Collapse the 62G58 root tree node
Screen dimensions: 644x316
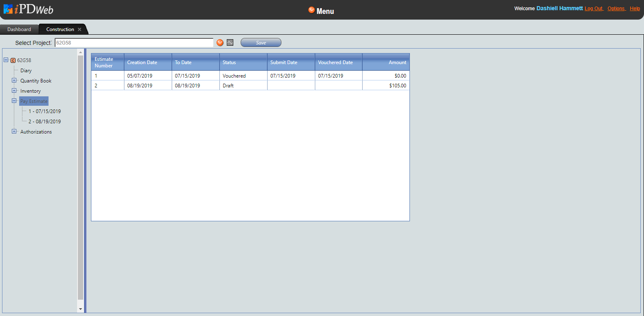[6, 60]
